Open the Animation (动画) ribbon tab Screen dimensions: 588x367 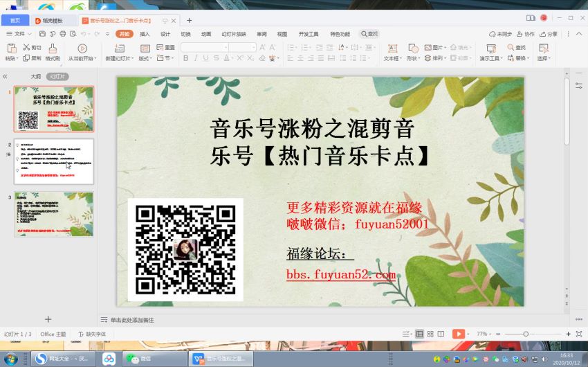[x=206, y=34]
